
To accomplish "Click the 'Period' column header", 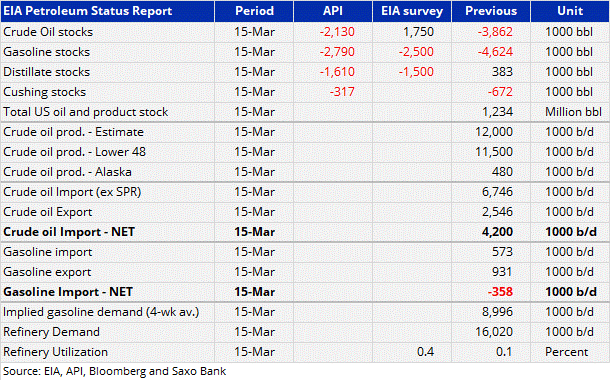I will point(254,11).
